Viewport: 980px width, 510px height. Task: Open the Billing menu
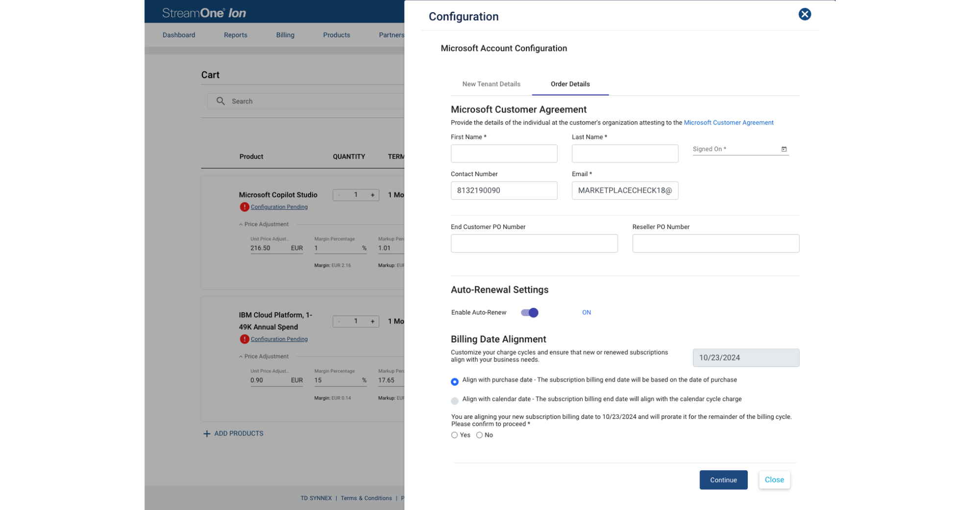[x=285, y=35]
